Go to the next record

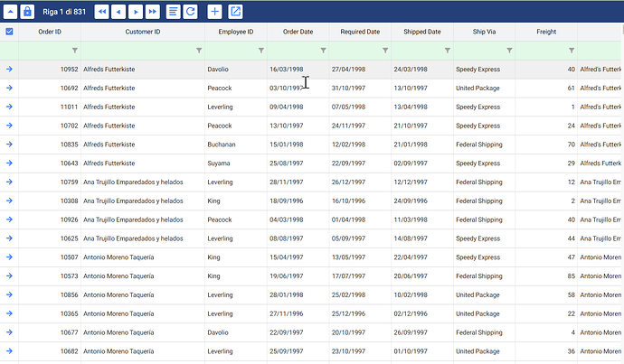(x=135, y=12)
